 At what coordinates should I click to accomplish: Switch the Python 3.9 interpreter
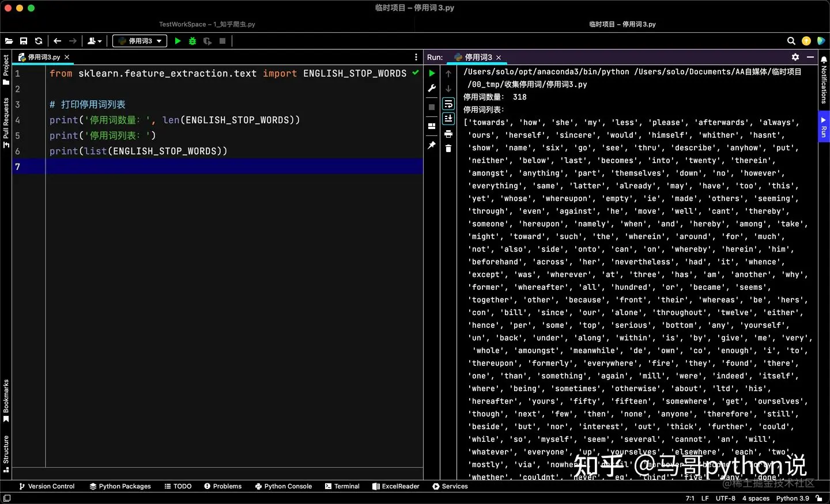793,499
